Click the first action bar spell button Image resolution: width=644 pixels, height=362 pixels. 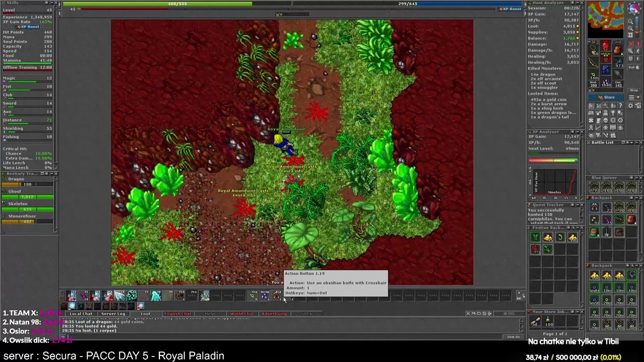(70, 295)
